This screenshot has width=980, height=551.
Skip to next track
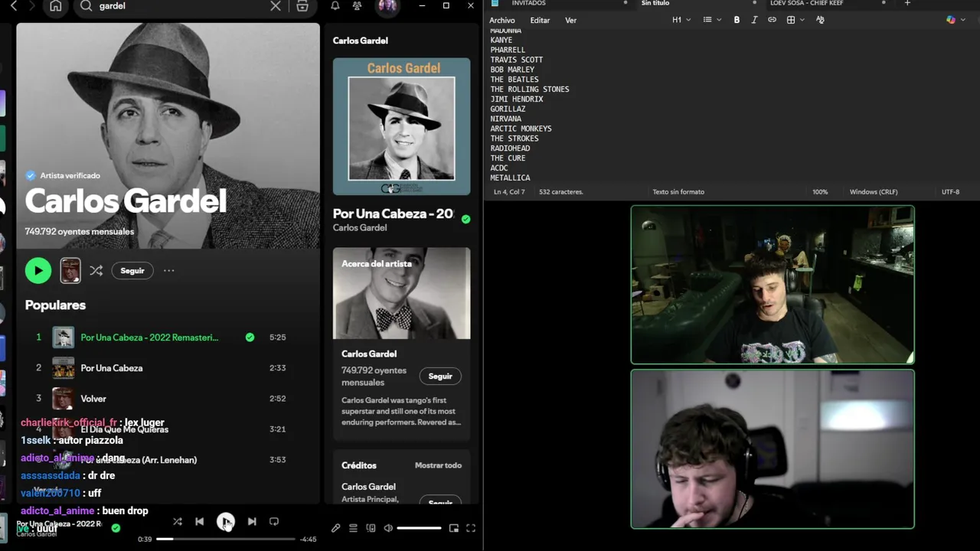point(252,521)
